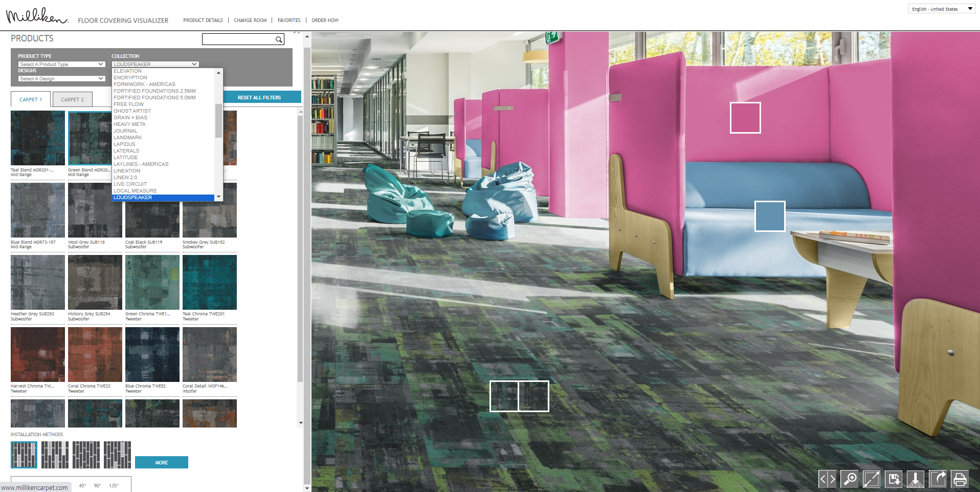The width and height of the screenshot is (980, 492).
Task: Print the room visualization
Action: pyautogui.click(x=960, y=479)
